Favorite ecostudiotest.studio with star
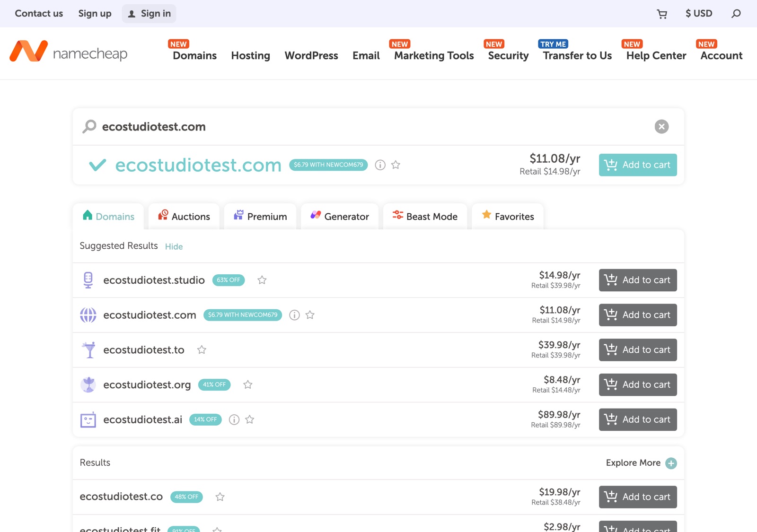Image resolution: width=757 pixels, height=532 pixels. click(262, 280)
